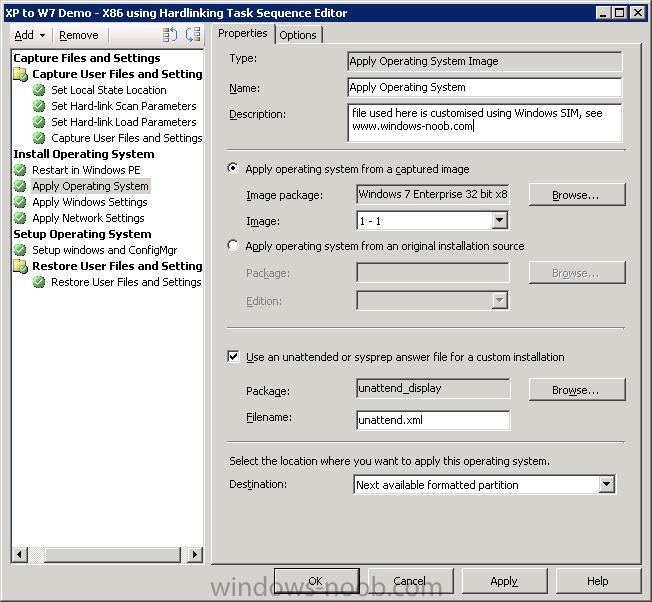Click the task list scroll right arrow
The height and width of the screenshot is (602, 652).
[195, 555]
